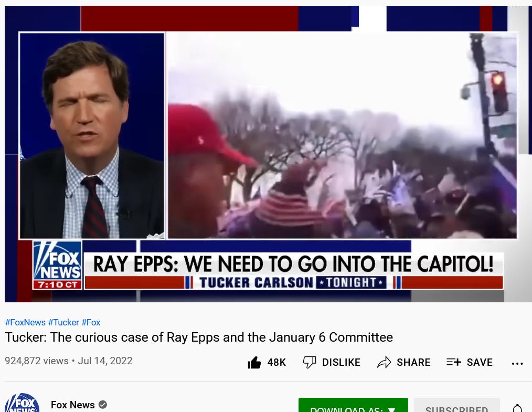Click the DISLIKE button label
This screenshot has height=412, width=532.
(x=342, y=363)
